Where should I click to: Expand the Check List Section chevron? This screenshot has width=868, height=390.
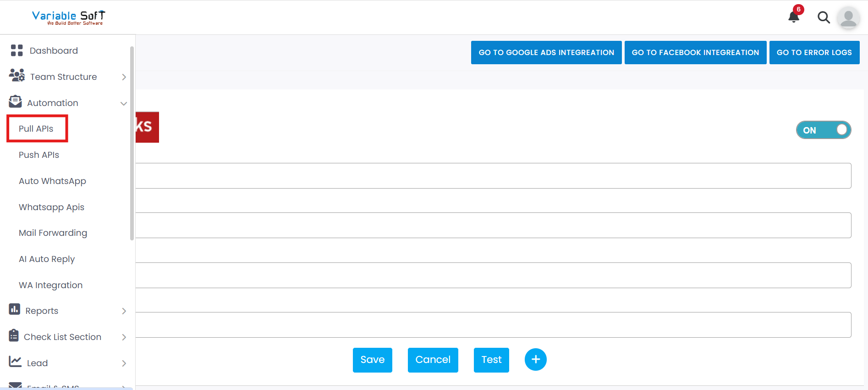tap(124, 337)
